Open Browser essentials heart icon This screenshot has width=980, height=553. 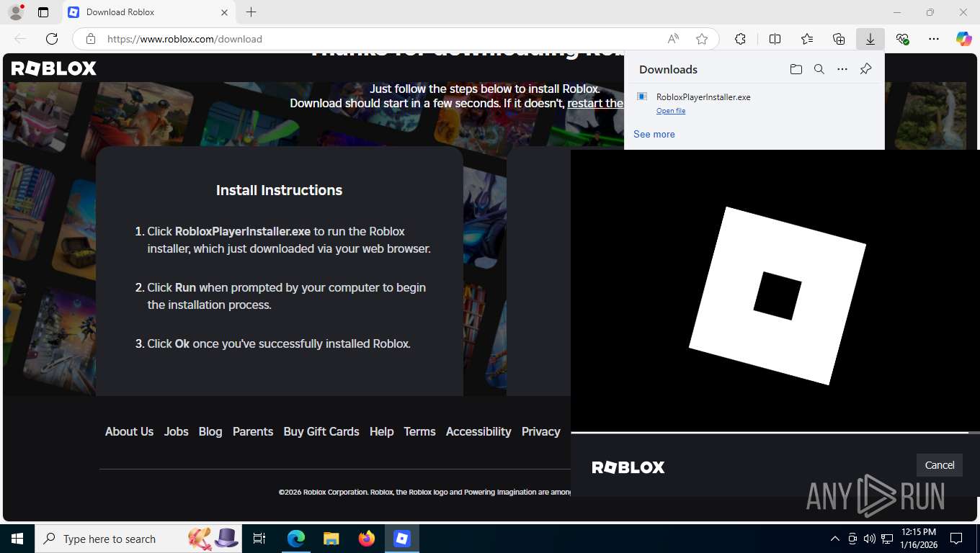[x=902, y=39]
